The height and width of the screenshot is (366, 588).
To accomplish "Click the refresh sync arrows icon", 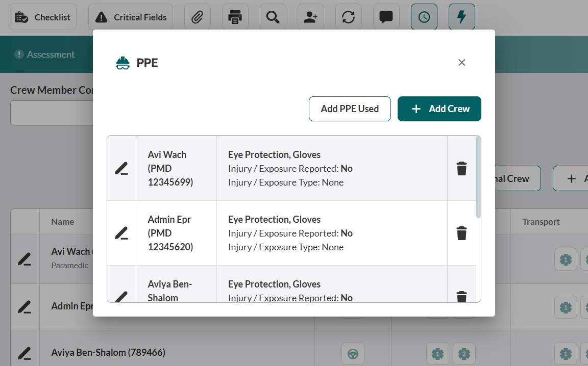I will click(x=348, y=17).
